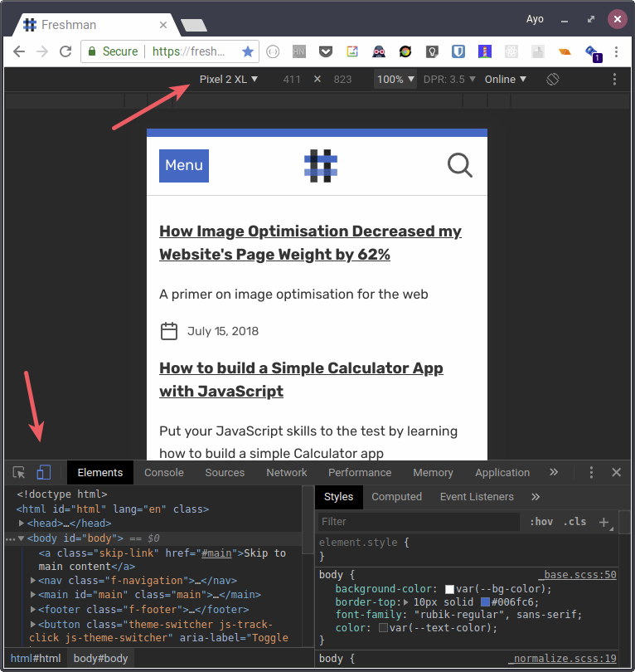Switch to the Console tab
The image size is (635, 672).
point(163,473)
